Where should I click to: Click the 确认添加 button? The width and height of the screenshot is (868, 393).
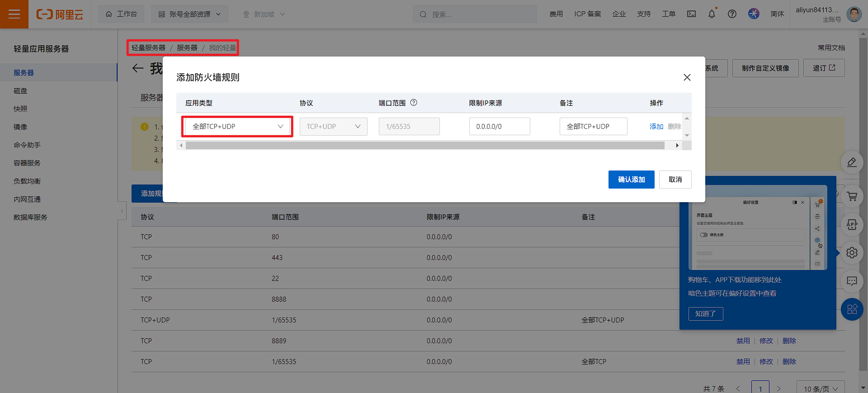click(631, 180)
